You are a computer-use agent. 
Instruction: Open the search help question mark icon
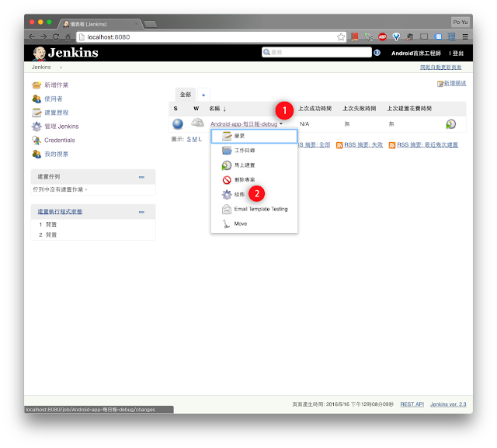(x=377, y=53)
